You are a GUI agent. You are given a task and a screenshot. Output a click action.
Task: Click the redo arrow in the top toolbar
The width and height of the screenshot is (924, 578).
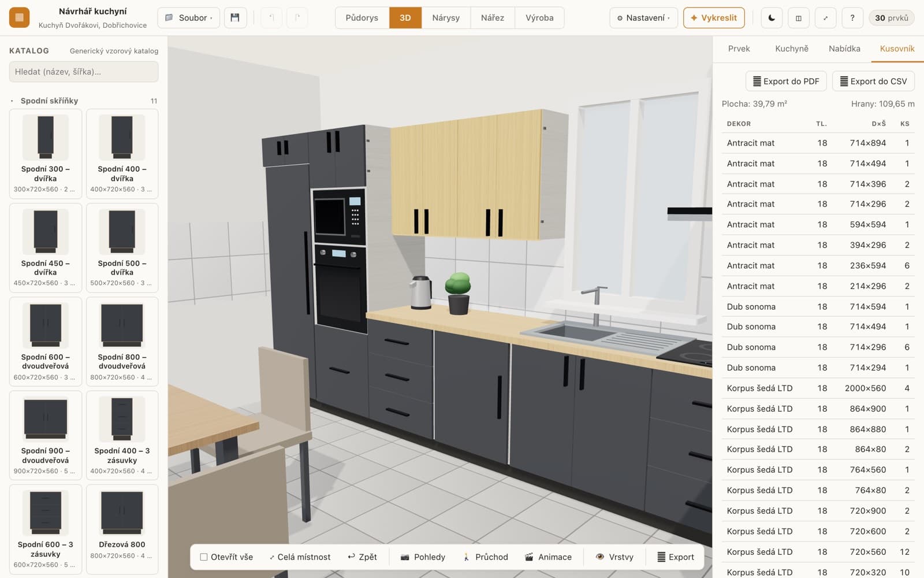pyautogui.click(x=297, y=18)
